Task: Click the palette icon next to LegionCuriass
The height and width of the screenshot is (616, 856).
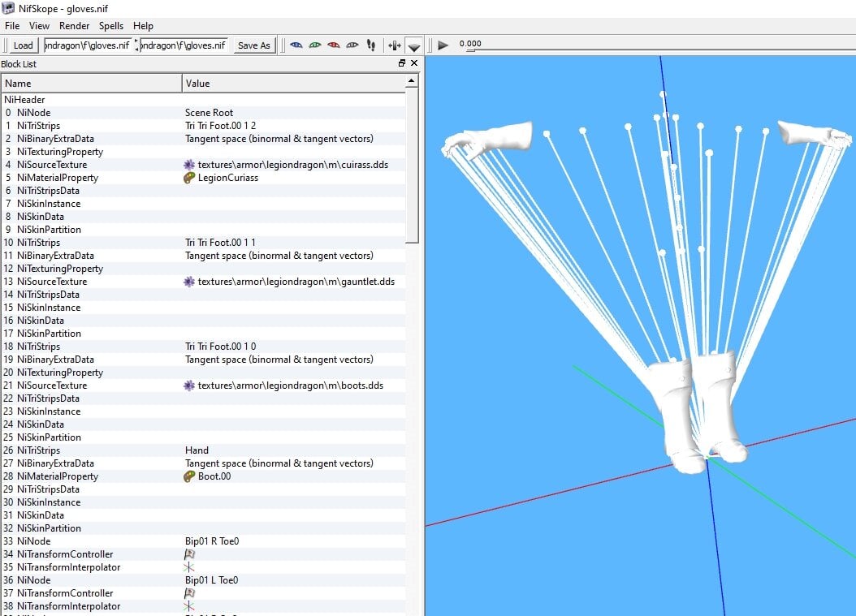Action: point(189,178)
